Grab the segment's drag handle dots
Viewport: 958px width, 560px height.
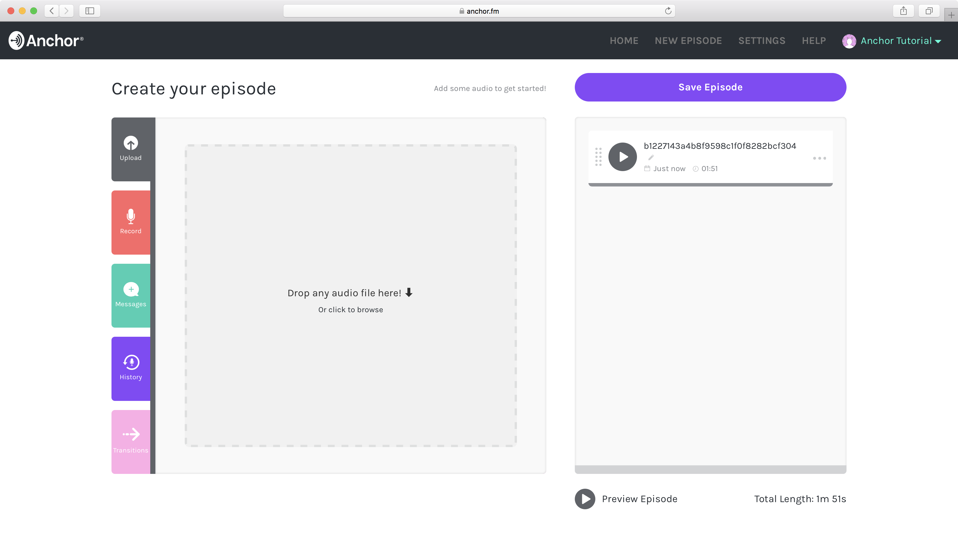click(598, 157)
